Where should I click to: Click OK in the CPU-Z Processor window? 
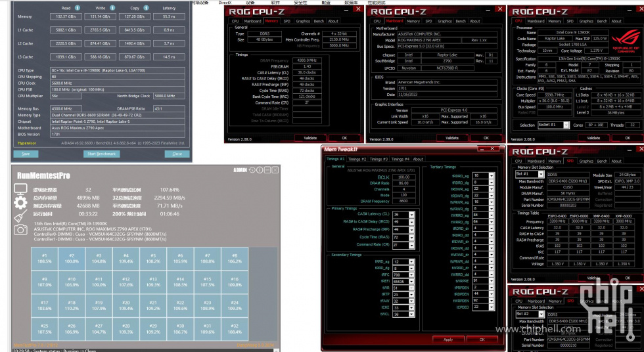click(627, 138)
